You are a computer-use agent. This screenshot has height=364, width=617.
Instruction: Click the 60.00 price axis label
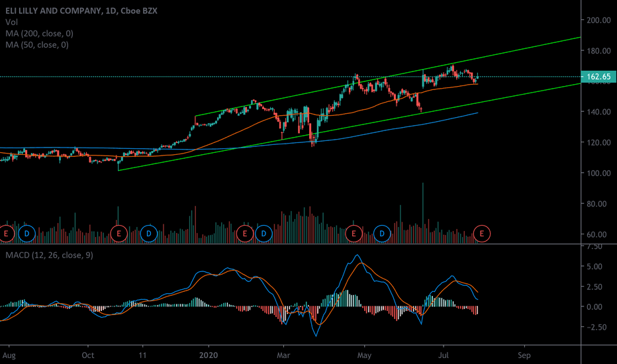click(596, 234)
